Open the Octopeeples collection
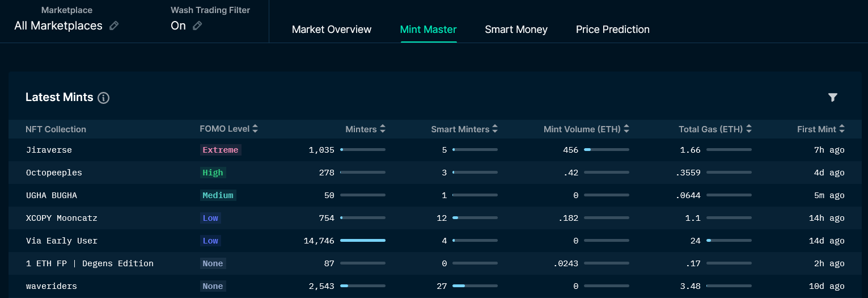This screenshot has width=868, height=298. (x=54, y=173)
